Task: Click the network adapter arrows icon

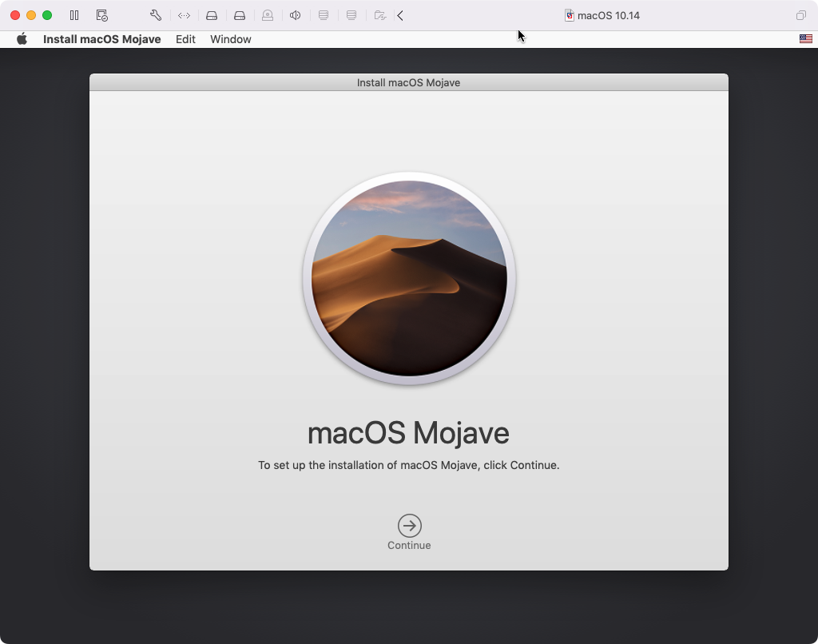Action: (184, 15)
